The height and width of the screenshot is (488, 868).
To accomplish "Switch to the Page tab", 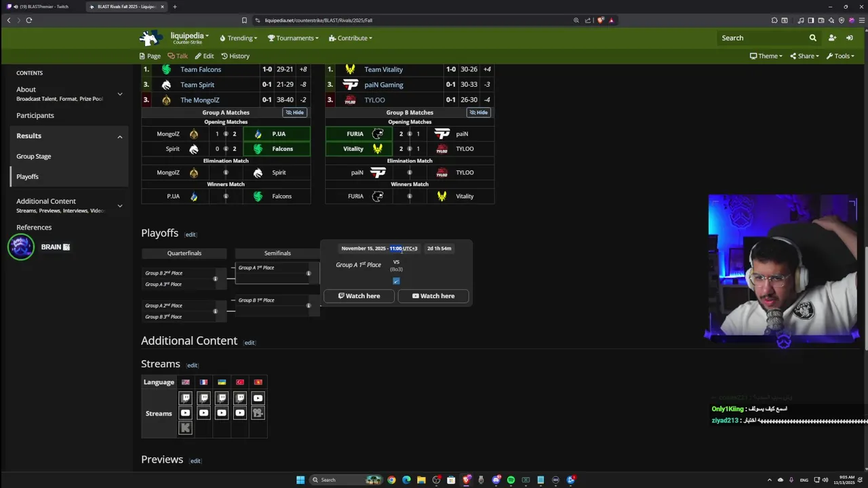I will click(150, 56).
